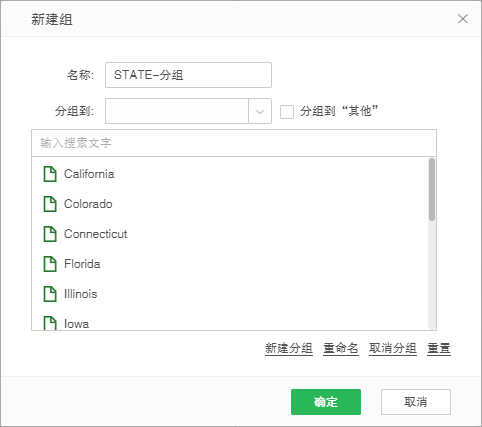Viewport: 482px width, 427px height.
Task: Open the 分组到 dropdown arrow
Action: pos(260,111)
